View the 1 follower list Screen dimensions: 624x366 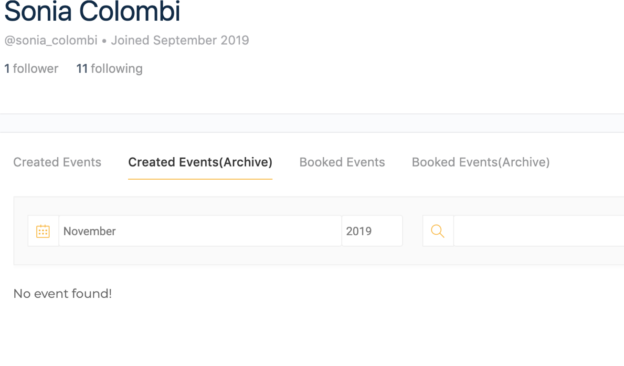coord(31,69)
